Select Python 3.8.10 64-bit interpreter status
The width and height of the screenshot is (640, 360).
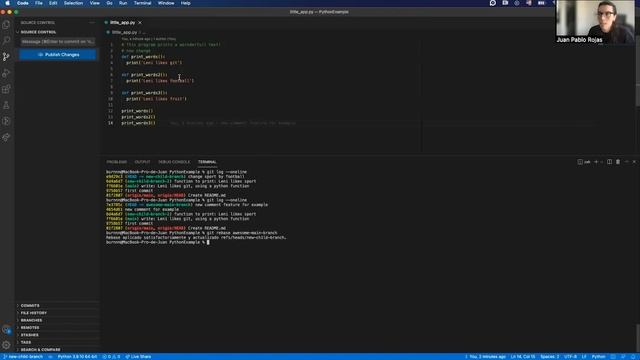tap(77, 357)
